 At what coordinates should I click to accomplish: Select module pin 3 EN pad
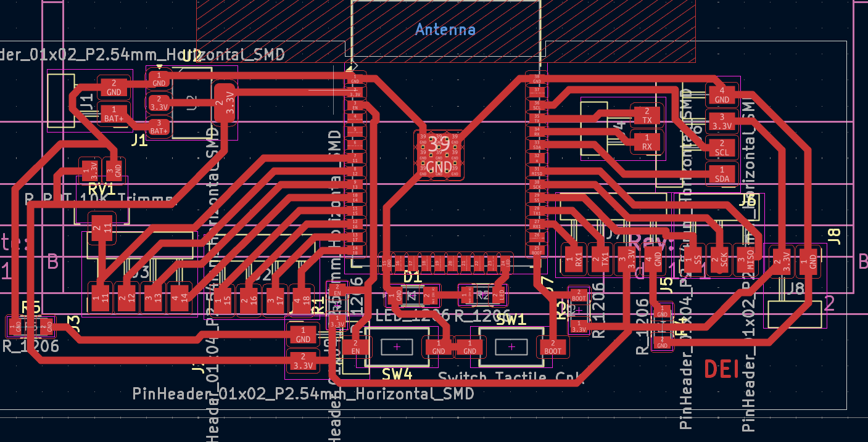pos(355,105)
